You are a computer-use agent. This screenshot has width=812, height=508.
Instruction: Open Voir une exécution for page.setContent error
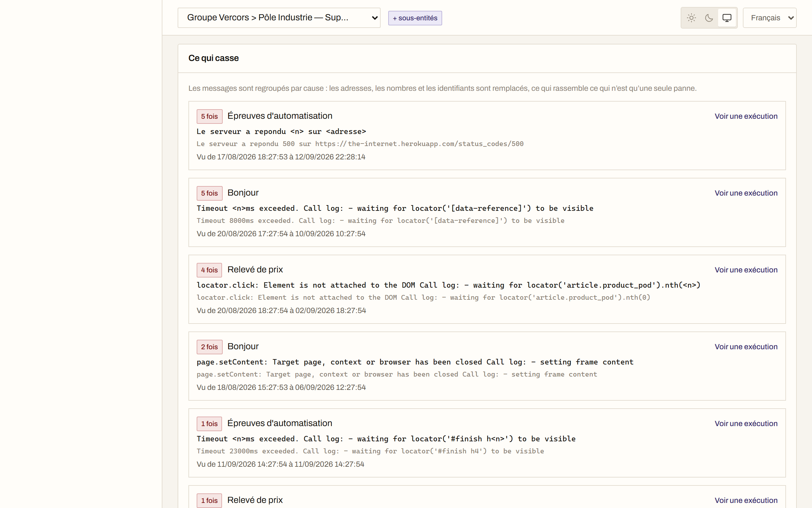(746, 347)
